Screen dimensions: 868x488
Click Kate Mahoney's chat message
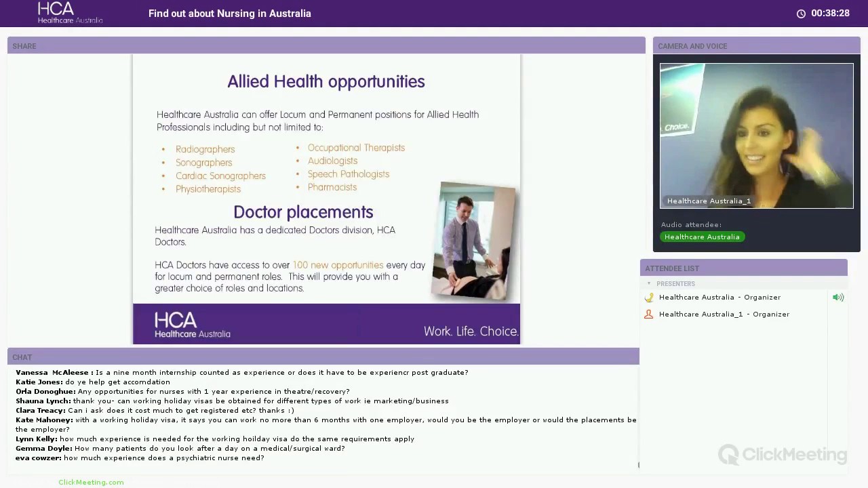click(326, 425)
